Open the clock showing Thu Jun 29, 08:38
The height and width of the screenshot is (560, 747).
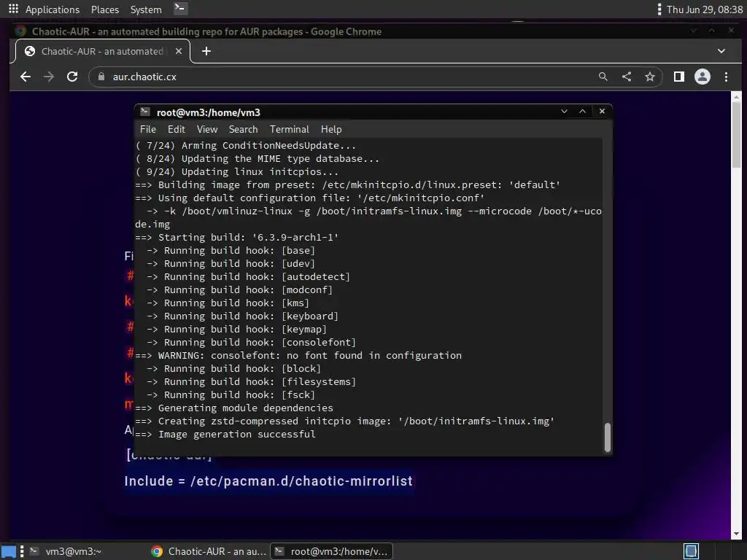[704, 9]
